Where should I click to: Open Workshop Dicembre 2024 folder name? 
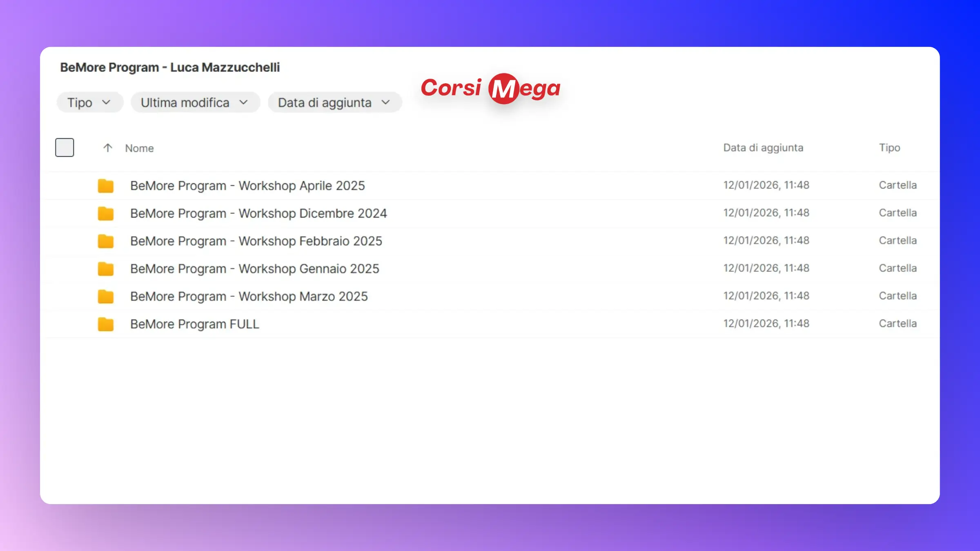click(x=258, y=213)
